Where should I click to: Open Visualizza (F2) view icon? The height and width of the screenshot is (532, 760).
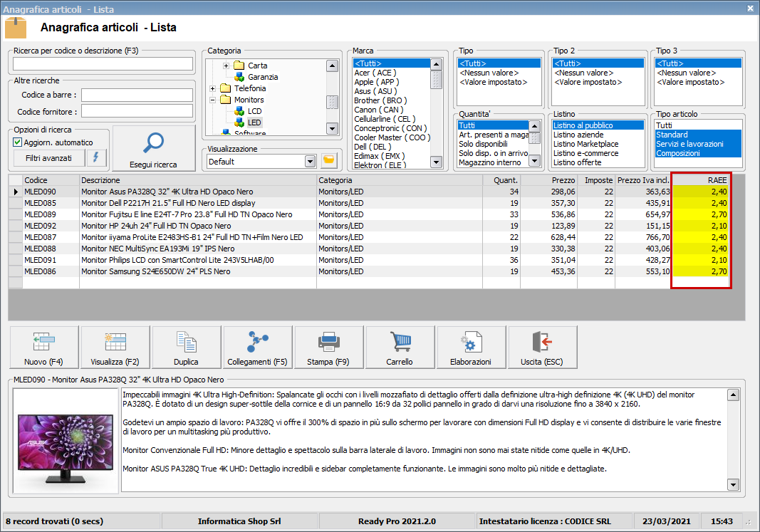(115, 342)
